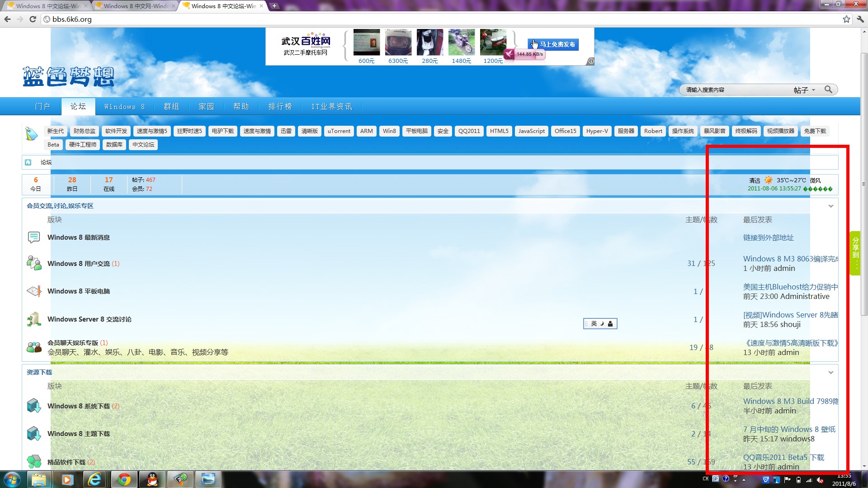Click the forum home icon in breadcrumb
868x488 pixels.
click(28, 162)
